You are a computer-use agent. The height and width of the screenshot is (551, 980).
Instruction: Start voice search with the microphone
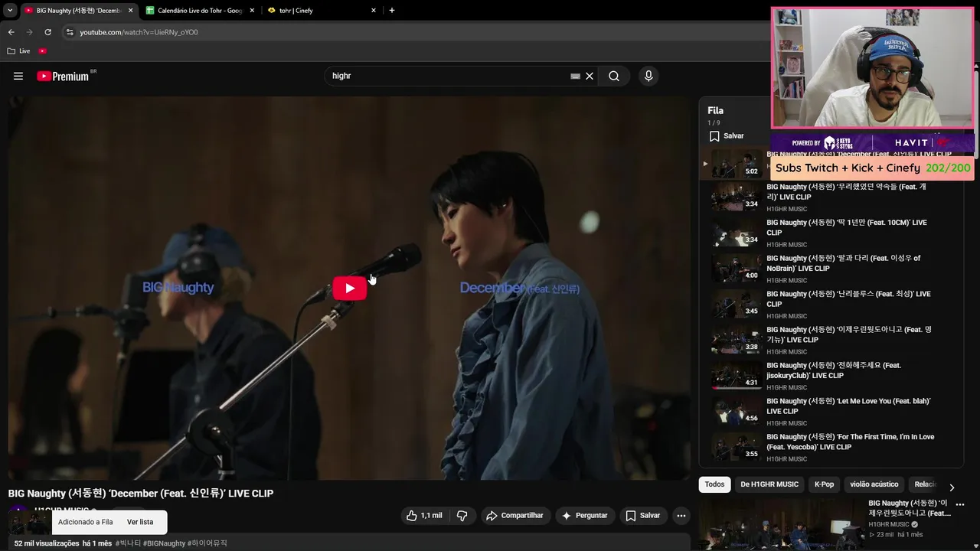coord(648,76)
